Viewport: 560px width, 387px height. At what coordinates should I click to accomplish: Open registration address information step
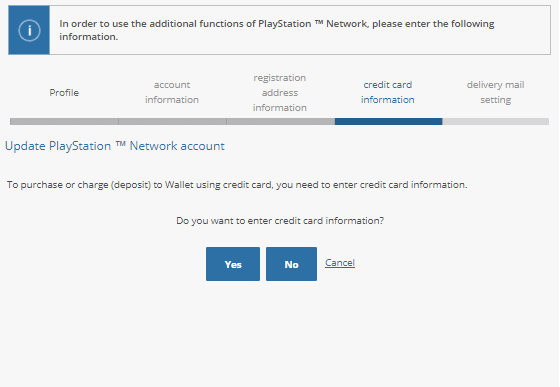[280, 92]
